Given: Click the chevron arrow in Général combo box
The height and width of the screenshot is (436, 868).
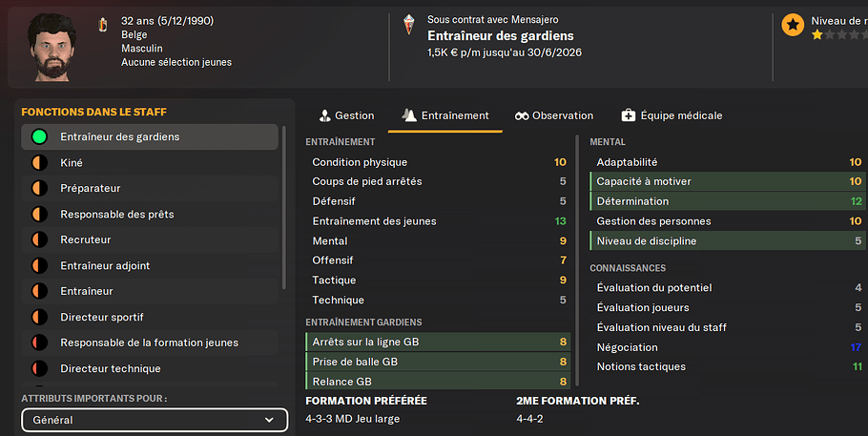Looking at the screenshot, I should [x=270, y=420].
